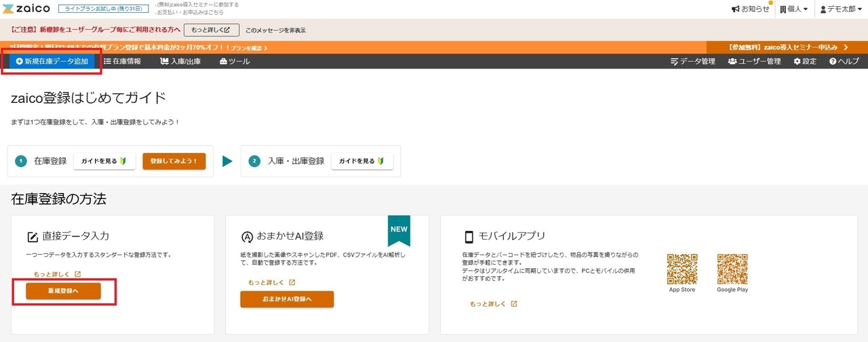The height and width of the screenshot is (342, 868).
Task: Click もっと詳しく under モバイルアプリ
Action: tap(494, 304)
